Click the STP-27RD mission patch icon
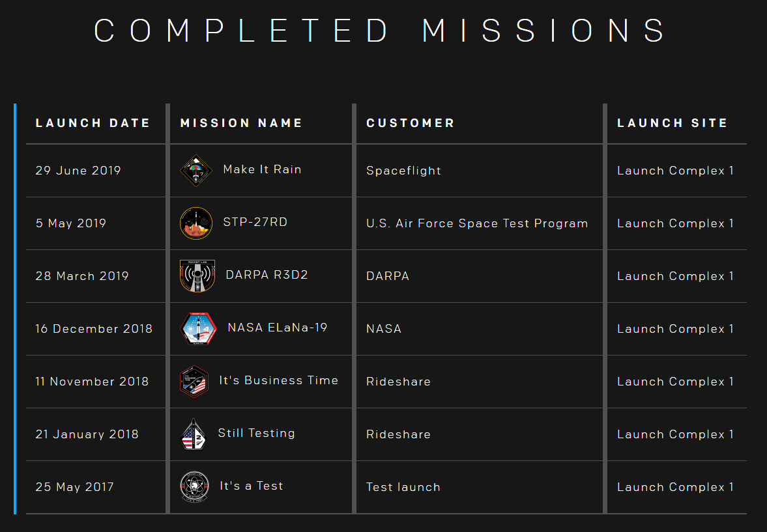 point(195,223)
